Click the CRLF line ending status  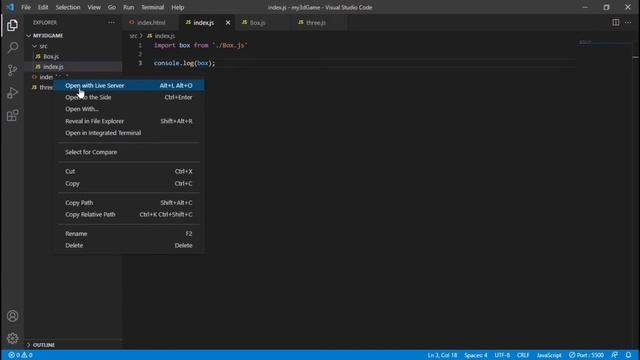(x=523, y=355)
